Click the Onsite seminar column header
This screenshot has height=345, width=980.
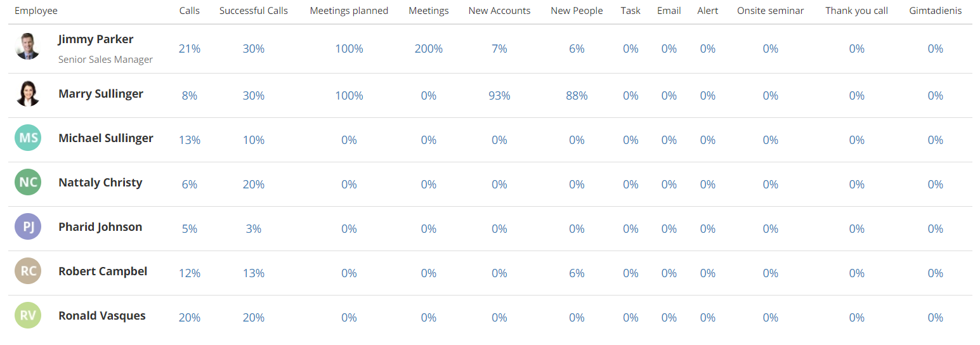[771, 11]
